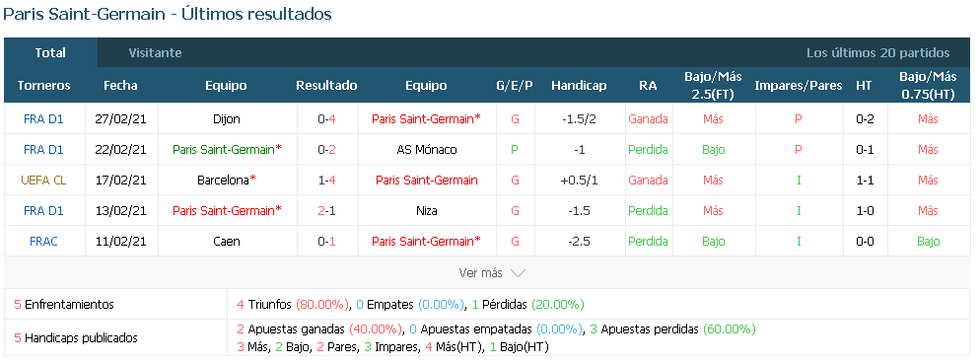Open Dijon team link

click(x=226, y=118)
